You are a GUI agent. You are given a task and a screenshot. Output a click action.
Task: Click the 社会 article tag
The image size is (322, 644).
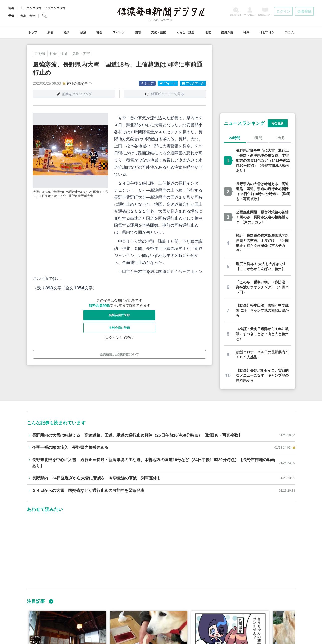point(53,54)
